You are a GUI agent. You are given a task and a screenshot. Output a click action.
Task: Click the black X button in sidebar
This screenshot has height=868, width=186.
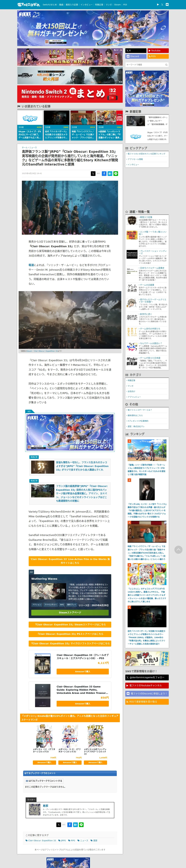click(x=136, y=50)
